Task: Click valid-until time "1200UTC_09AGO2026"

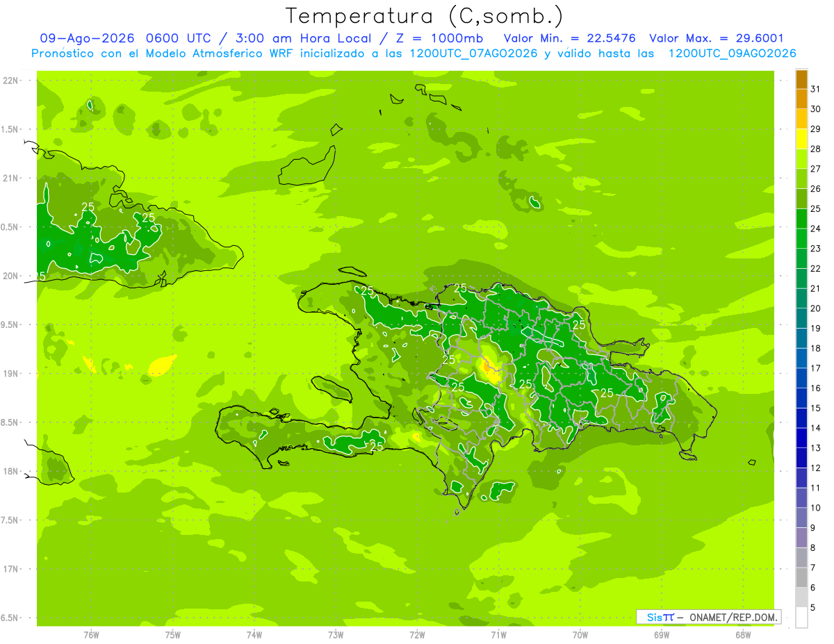Action: [x=732, y=53]
